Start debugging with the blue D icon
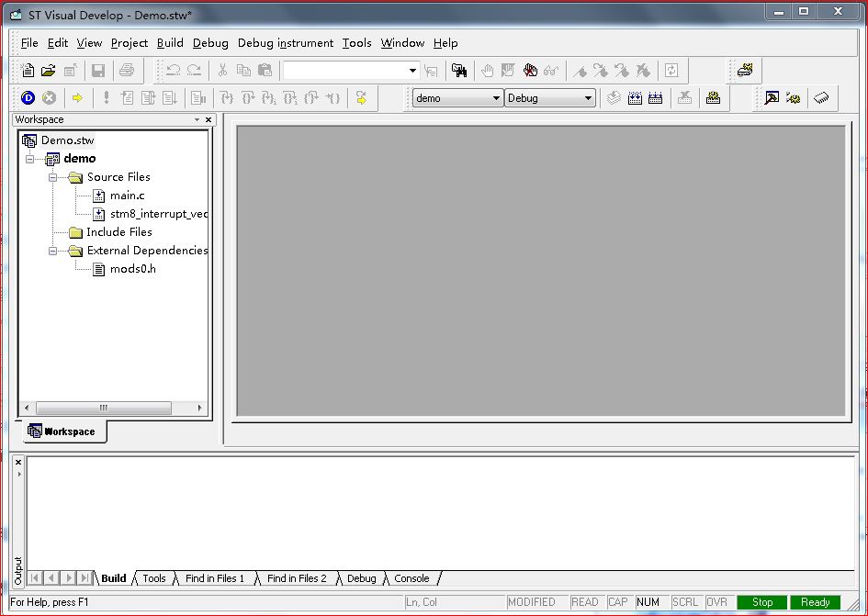 28,98
